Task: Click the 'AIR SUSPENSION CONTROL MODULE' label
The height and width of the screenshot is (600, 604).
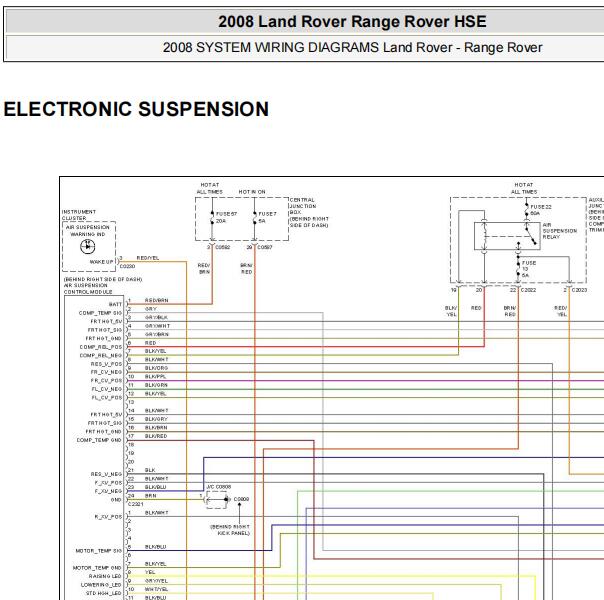Action: tap(88, 288)
